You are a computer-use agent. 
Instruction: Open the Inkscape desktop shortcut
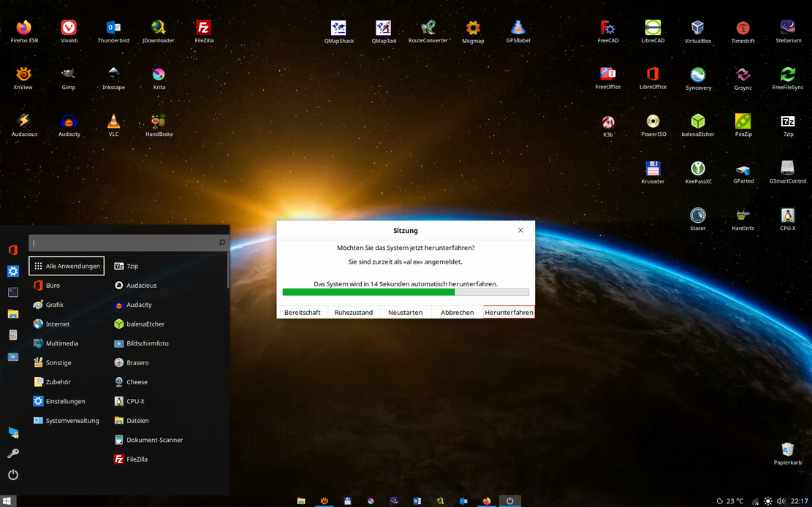coord(113,75)
